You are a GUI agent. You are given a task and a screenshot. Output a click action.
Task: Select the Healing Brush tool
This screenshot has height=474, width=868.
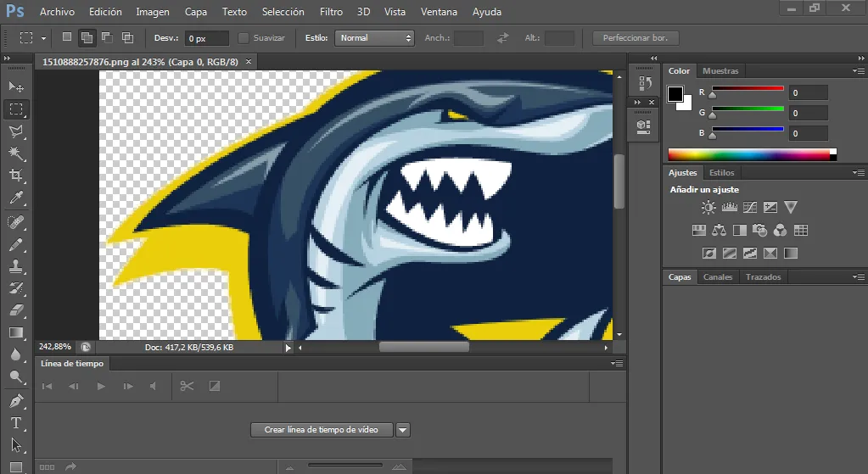coord(16,222)
